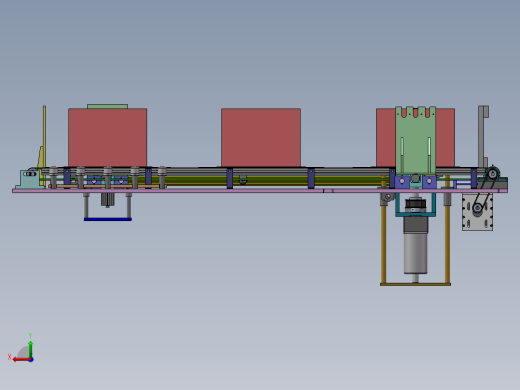Viewport: 520px width, 390px height.
Task: Pick the small green plate atop left box
Action: pos(107,106)
